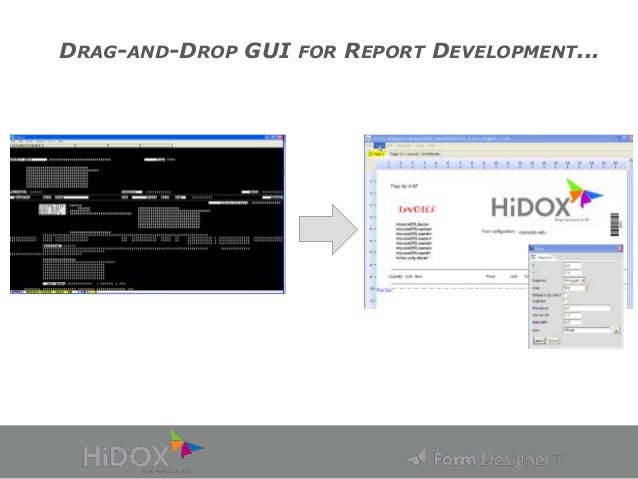Viewport: 638px width, 479px height.
Task: Close the small properties dialog
Action: pos(619,248)
